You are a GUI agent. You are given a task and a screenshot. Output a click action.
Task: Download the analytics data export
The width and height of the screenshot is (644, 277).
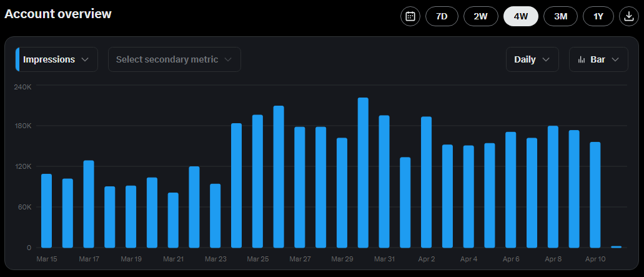(x=628, y=16)
